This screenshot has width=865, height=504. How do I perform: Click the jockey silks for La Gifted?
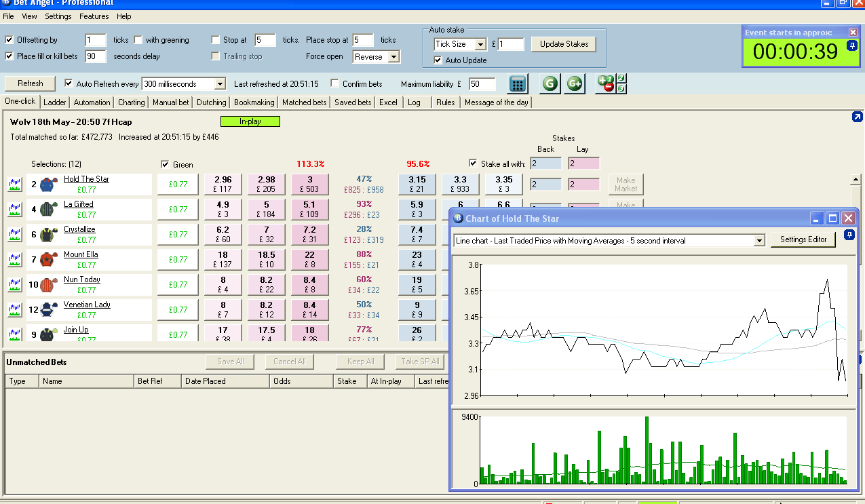(x=47, y=210)
